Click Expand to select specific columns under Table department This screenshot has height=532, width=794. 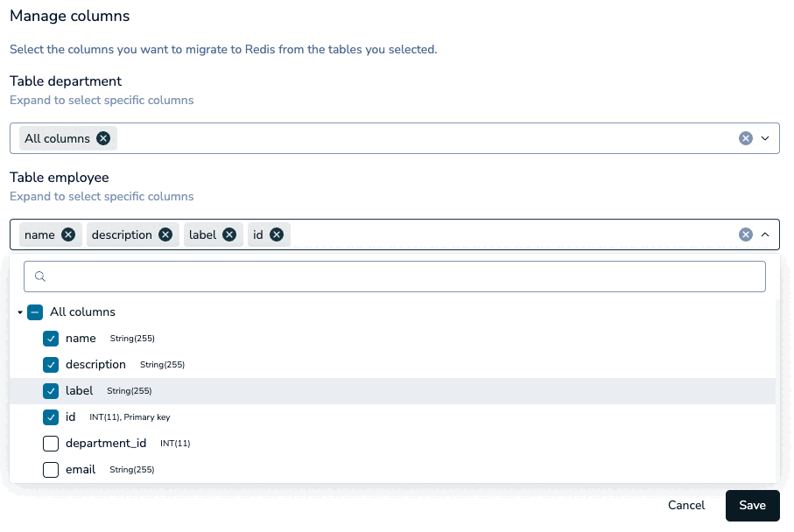click(102, 100)
